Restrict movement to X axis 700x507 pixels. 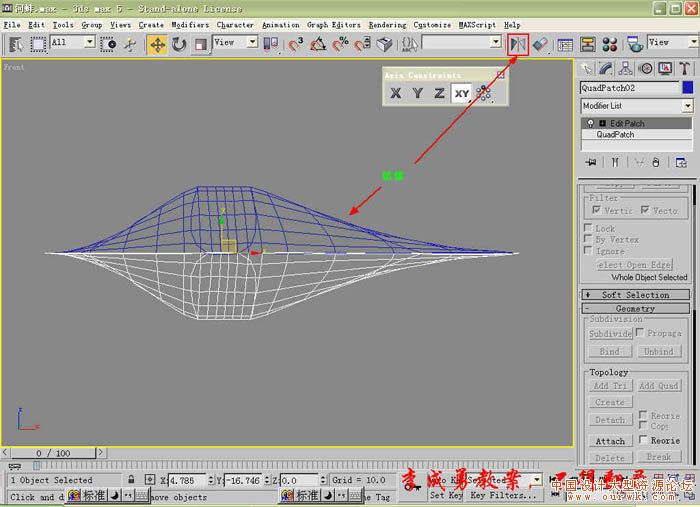tap(396, 93)
